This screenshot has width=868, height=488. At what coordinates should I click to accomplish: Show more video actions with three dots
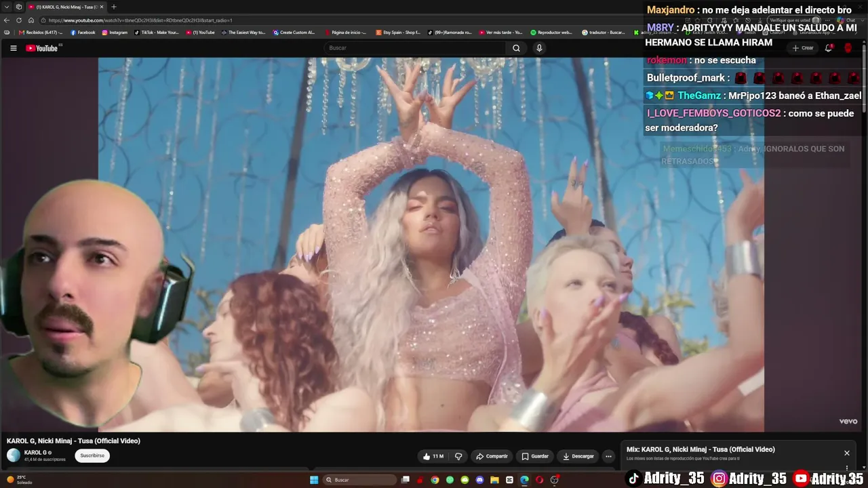pos(608,456)
